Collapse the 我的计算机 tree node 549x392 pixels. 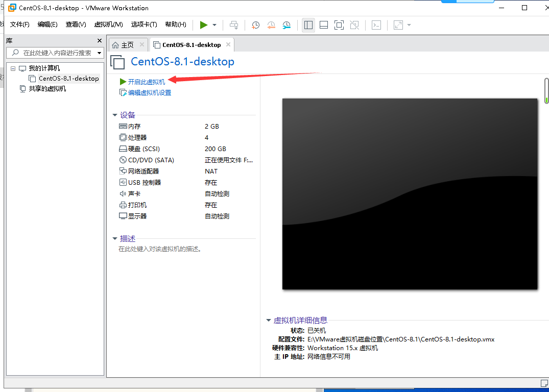click(13, 68)
